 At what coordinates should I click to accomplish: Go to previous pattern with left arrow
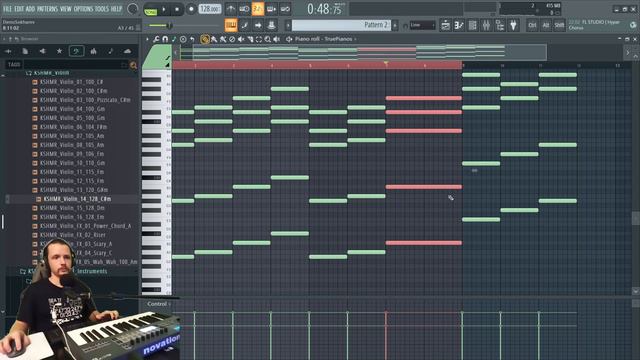pos(288,25)
